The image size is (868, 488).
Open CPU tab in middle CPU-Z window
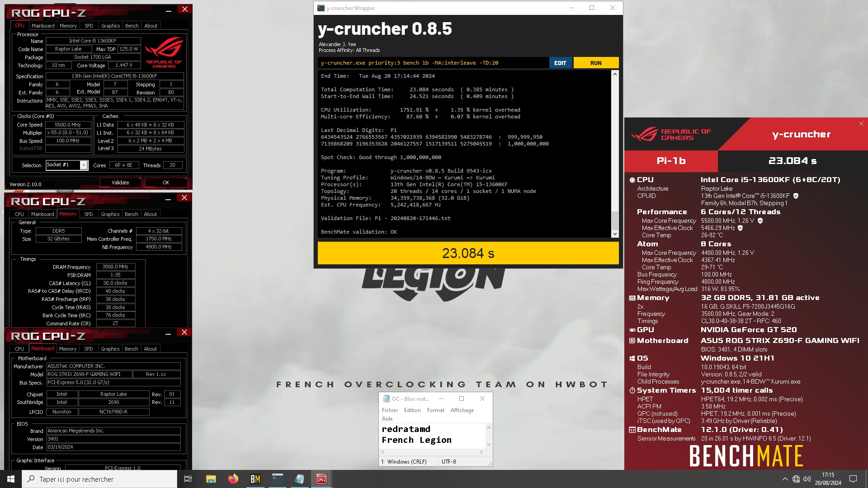tap(19, 214)
